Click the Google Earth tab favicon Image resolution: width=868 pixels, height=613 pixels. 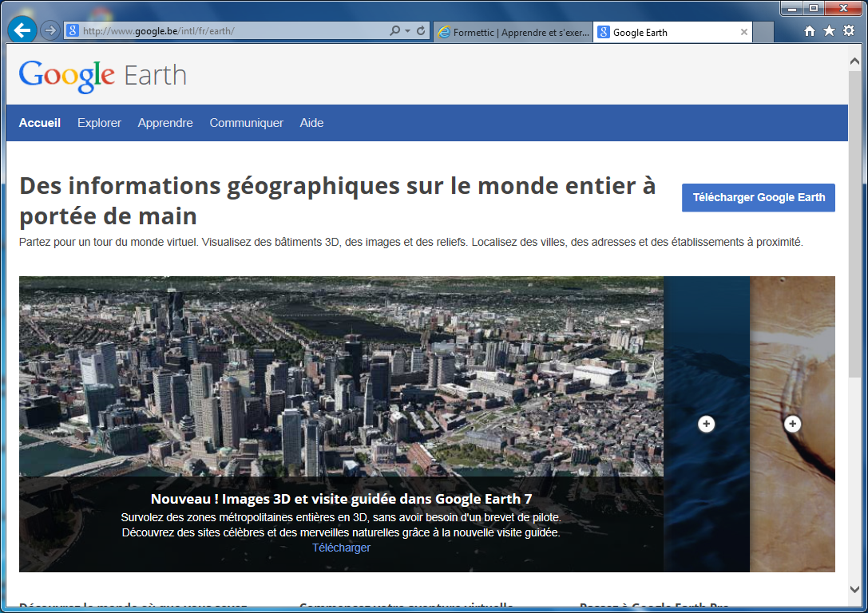click(604, 32)
